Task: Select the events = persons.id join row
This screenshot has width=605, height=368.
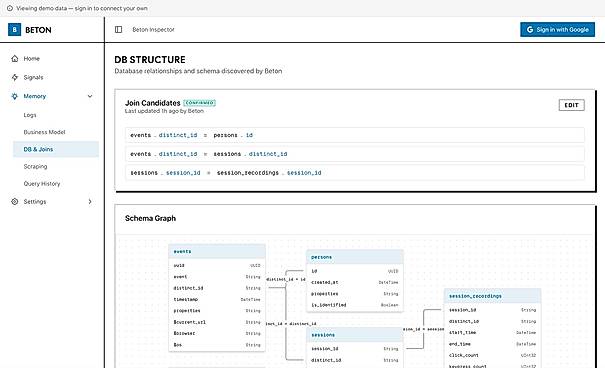Action: (355, 135)
